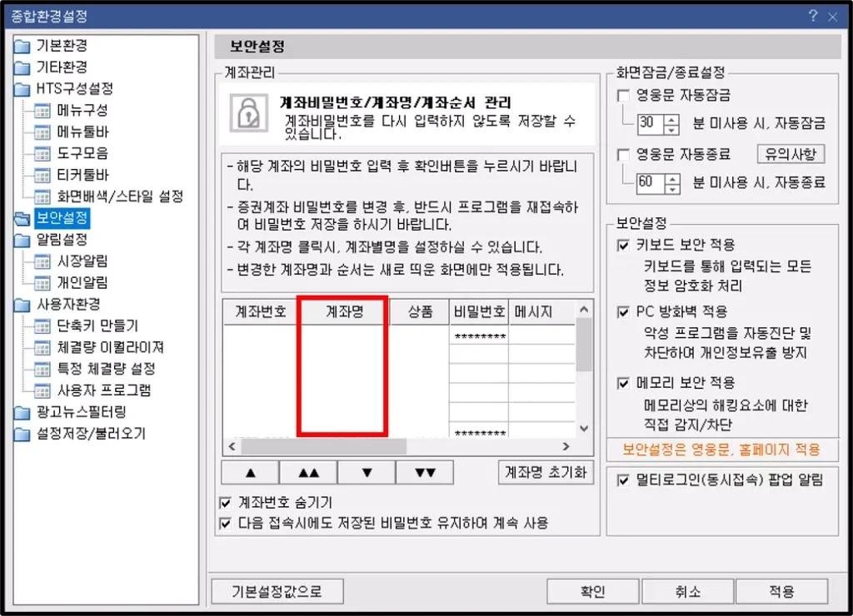Image resolution: width=853 pixels, height=616 pixels.
Task: Click the 화면배색/스타일 설정 page icon
Action: click(x=42, y=196)
